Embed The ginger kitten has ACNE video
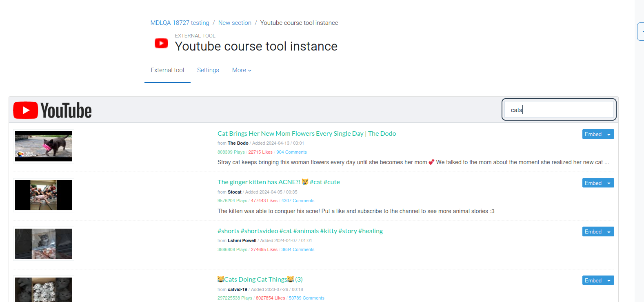The image size is (644, 302). click(x=593, y=183)
